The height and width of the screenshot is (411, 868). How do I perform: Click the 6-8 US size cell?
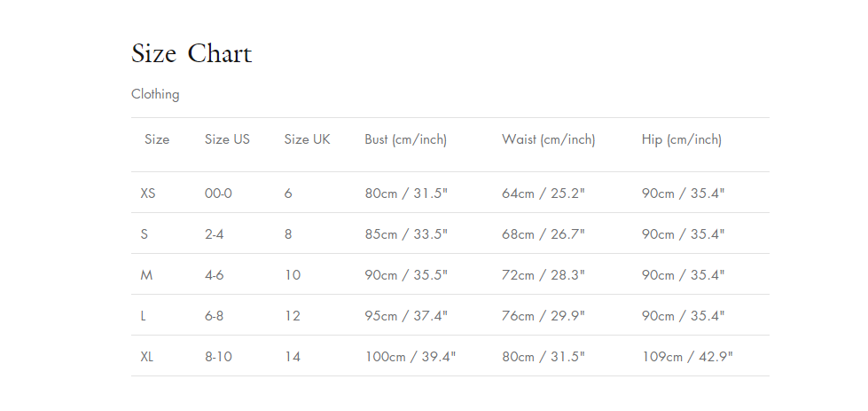pos(214,316)
